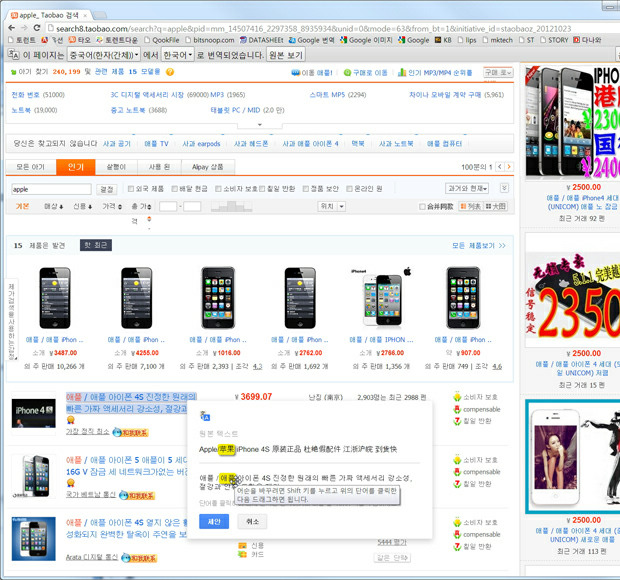This screenshot has height=580, width=620.
Task: Check the '칠일 반환' checkbox
Action: pyautogui.click(x=262, y=189)
